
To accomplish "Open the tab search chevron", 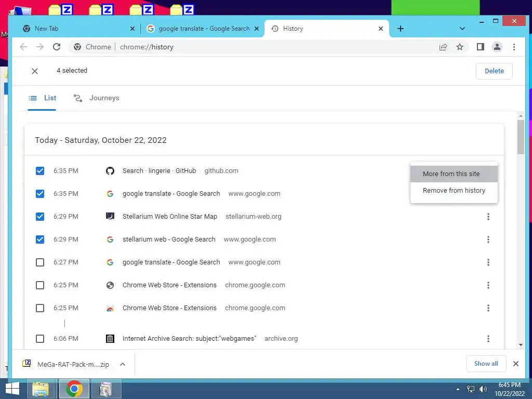I will point(462,29).
